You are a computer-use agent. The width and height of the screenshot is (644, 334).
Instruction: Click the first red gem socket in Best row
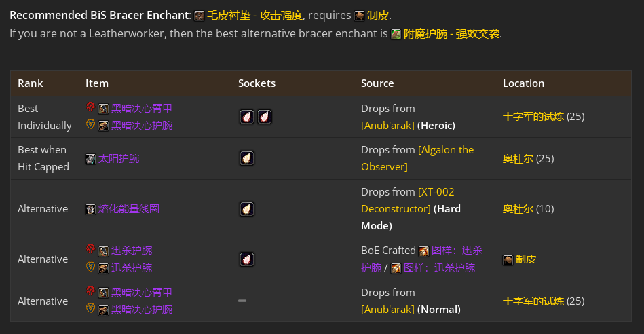click(247, 117)
